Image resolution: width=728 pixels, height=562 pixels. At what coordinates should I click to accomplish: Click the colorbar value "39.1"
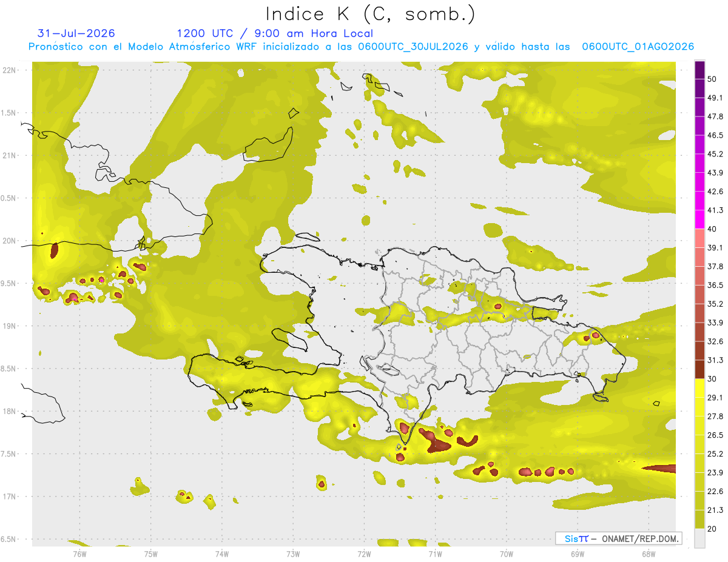[715, 248]
